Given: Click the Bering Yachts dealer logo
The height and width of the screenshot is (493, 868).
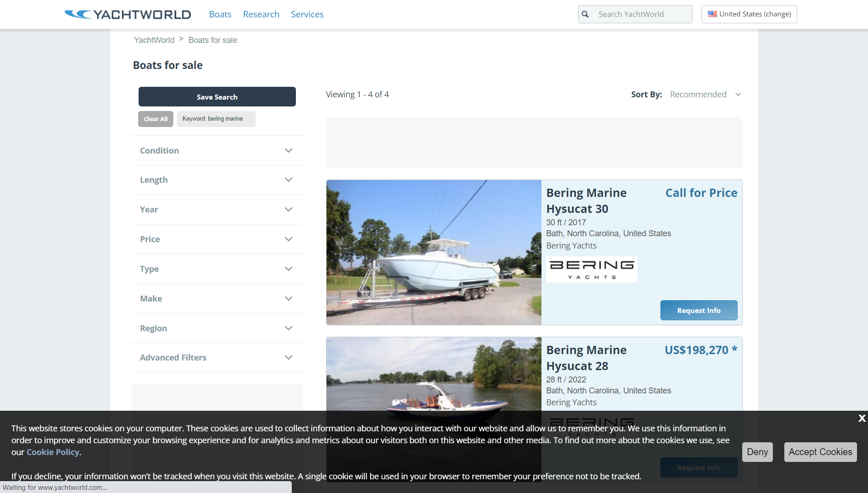Looking at the screenshot, I should point(591,270).
